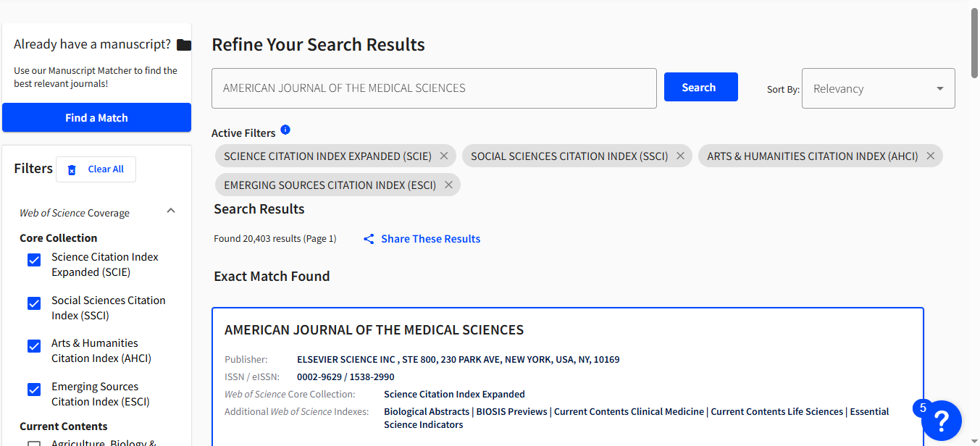Remove the SSCI filter with its X
This screenshot has width=980, height=446.
pyautogui.click(x=680, y=156)
